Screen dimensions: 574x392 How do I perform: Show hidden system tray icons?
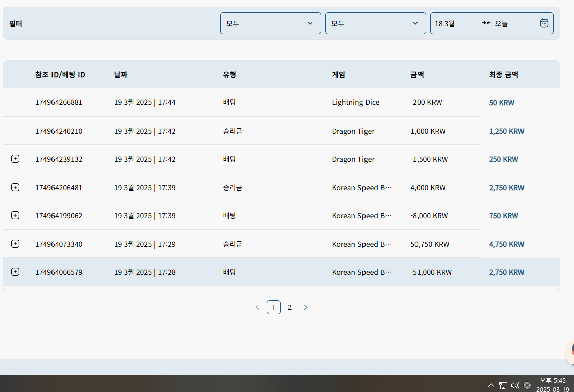491,385
